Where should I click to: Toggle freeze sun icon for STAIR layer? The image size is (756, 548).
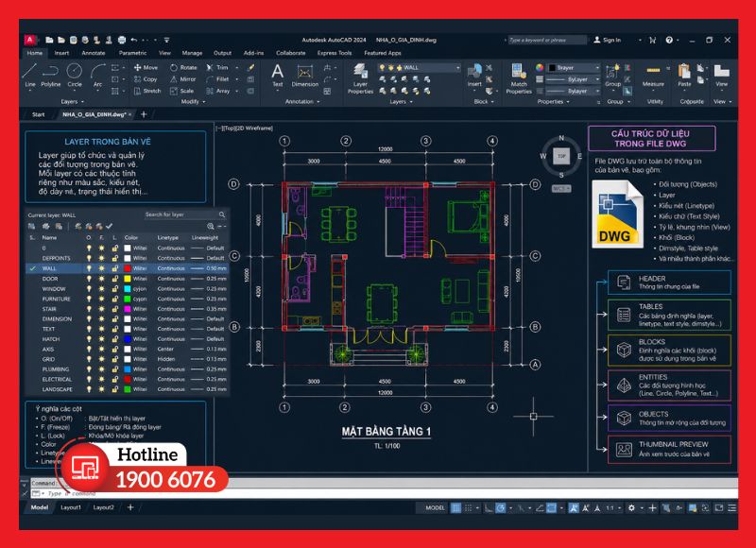[x=102, y=309]
